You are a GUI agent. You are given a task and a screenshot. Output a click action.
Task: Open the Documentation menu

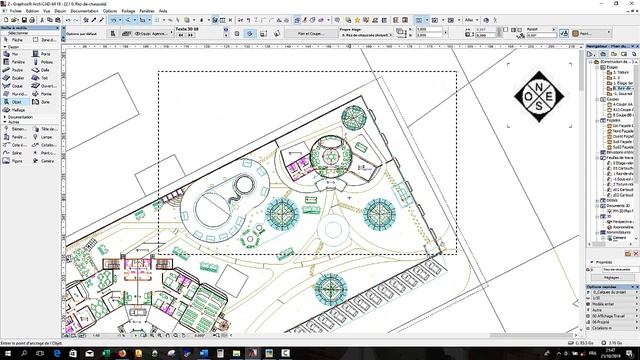84,11
